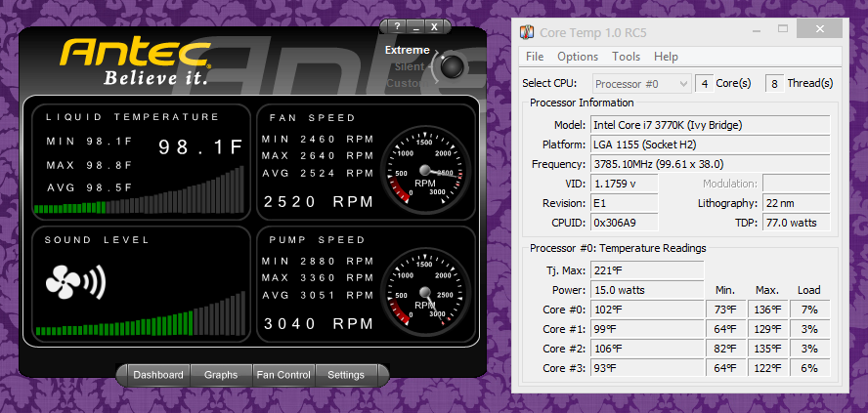Open the File menu in Core Temp
Screen dimensions: 868x413
[535, 57]
